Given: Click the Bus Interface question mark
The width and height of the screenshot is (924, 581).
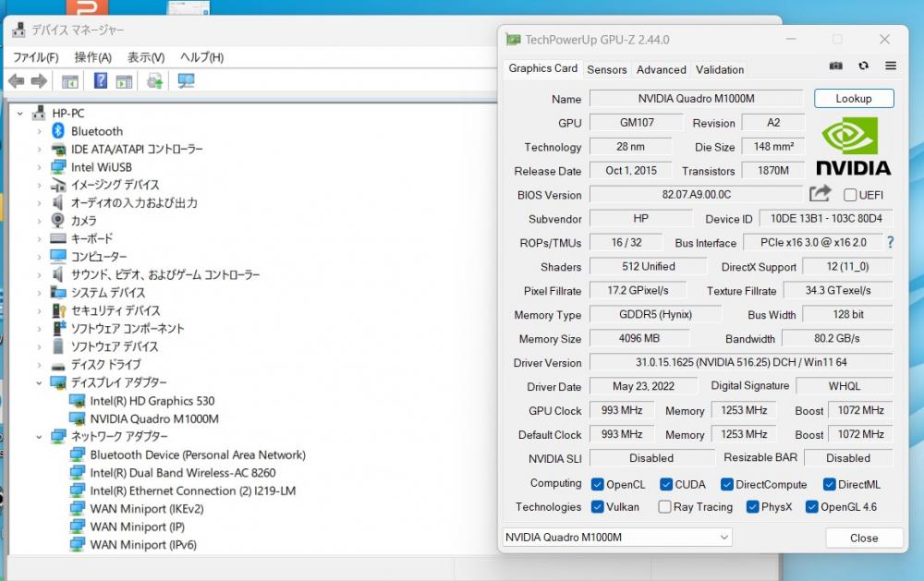Looking at the screenshot, I should tap(890, 242).
